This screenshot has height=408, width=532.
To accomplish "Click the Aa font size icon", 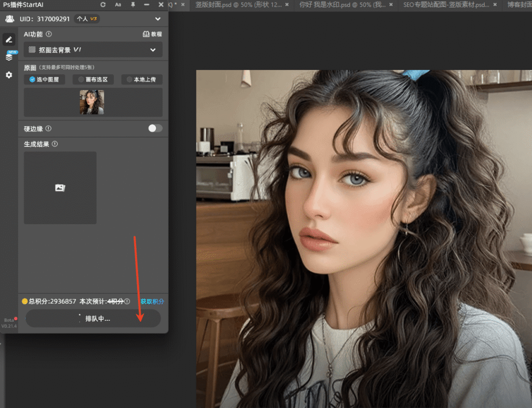I will 118,5.
